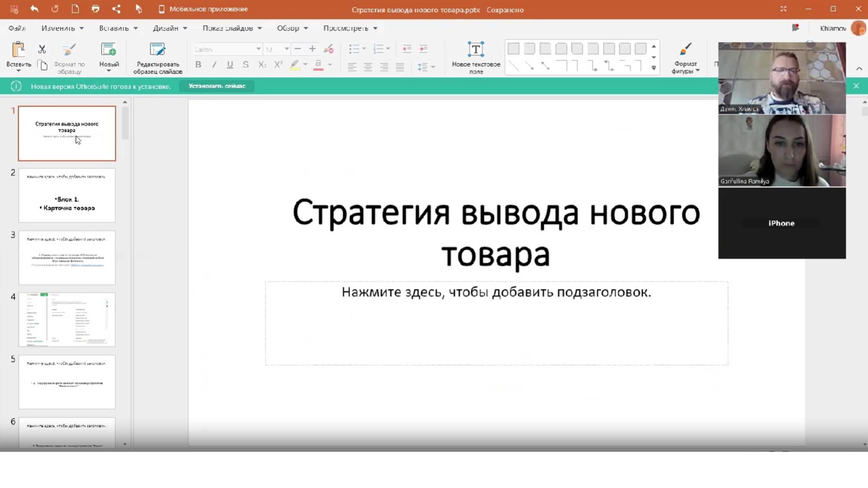The image size is (868, 488).
Task: Open the font size dropdown
Action: (x=287, y=49)
